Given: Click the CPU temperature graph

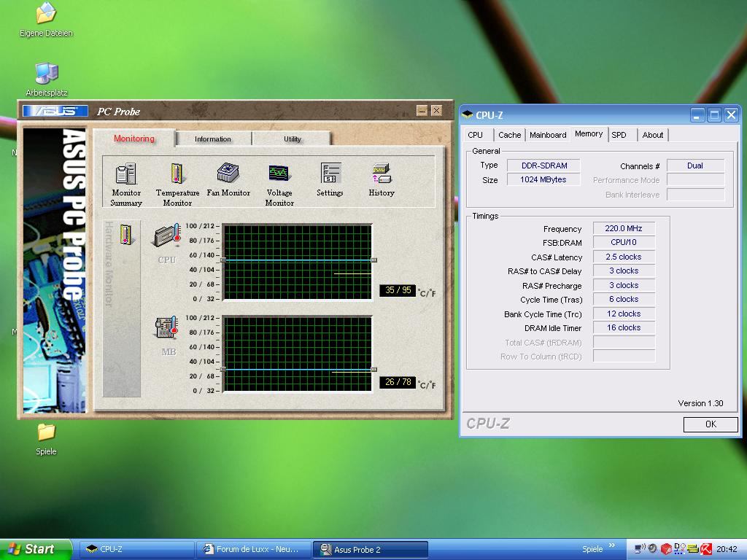Looking at the screenshot, I should tap(298, 262).
